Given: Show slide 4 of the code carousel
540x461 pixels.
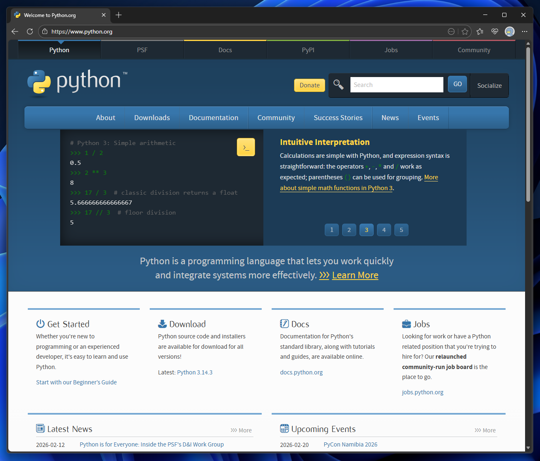Looking at the screenshot, I should (384, 230).
